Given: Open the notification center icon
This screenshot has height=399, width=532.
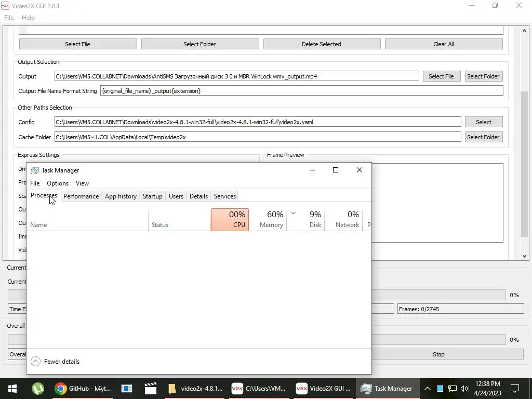Looking at the screenshot, I should [x=515, y=389].
